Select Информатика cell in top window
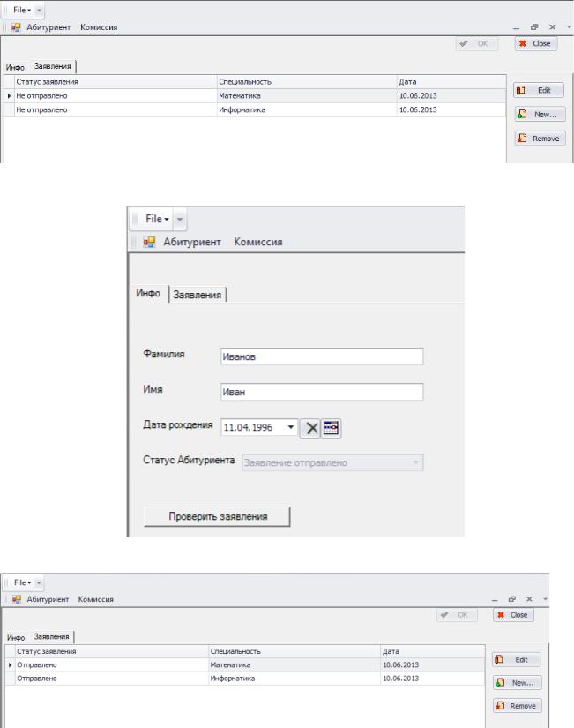574x728 pixels. [307, 109]
